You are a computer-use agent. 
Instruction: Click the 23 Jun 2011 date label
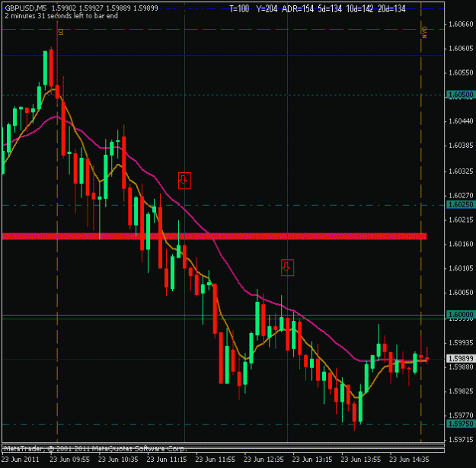point(20,459)
